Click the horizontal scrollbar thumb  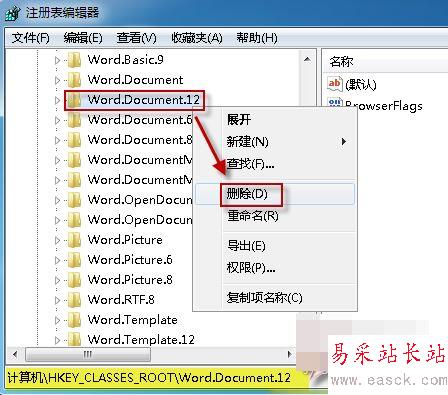88,354
